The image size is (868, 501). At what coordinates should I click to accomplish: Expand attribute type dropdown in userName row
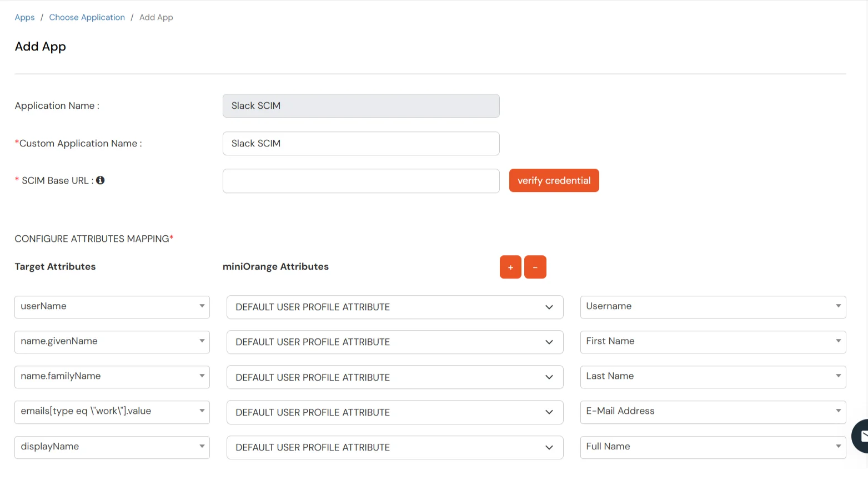(x=394, y=307)
